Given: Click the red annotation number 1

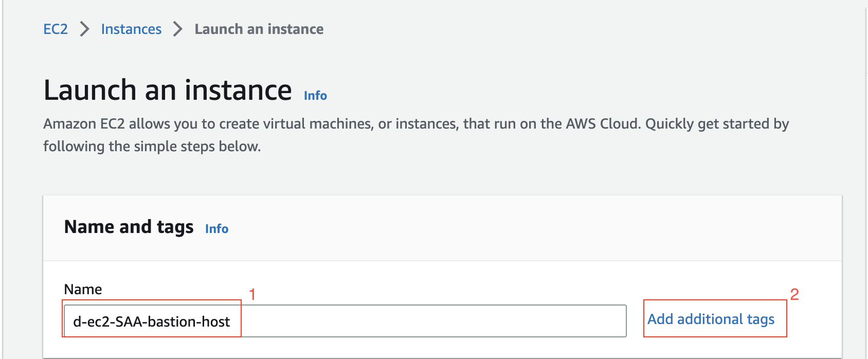Looking at the screenshot, I should [x=252, y=294].
